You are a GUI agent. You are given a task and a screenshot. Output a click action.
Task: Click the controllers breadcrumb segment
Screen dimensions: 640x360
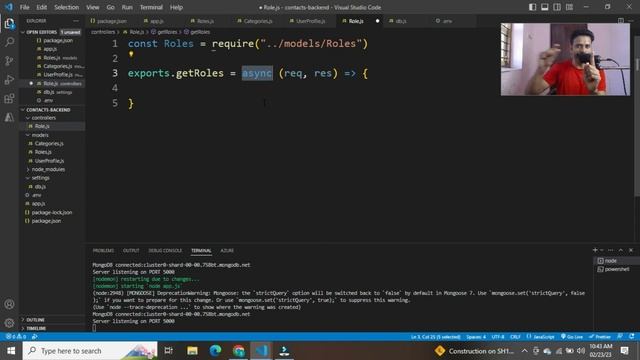(x=103, y=32)
